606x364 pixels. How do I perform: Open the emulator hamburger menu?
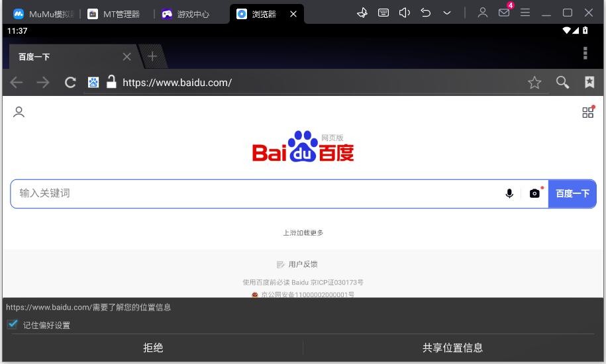coord(525,13)
